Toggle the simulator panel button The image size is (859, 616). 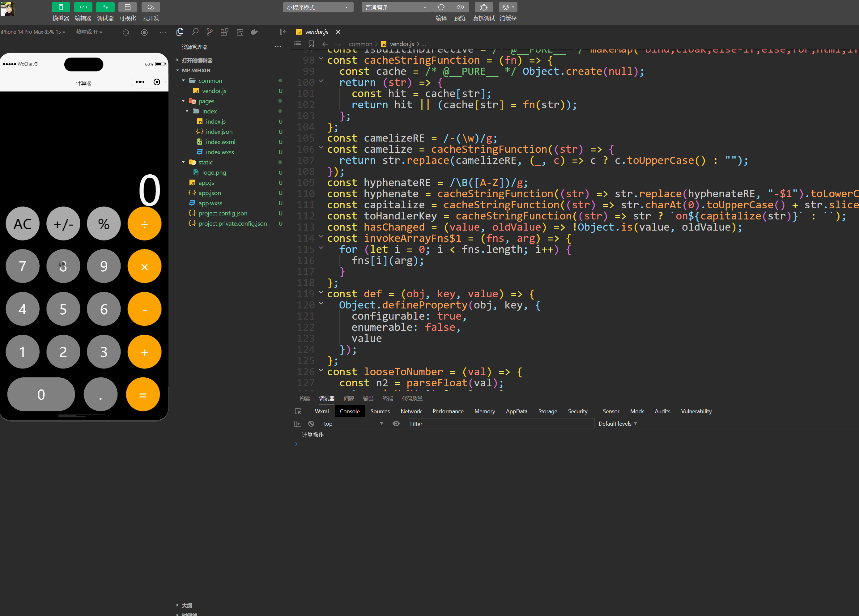click(61, 7)
